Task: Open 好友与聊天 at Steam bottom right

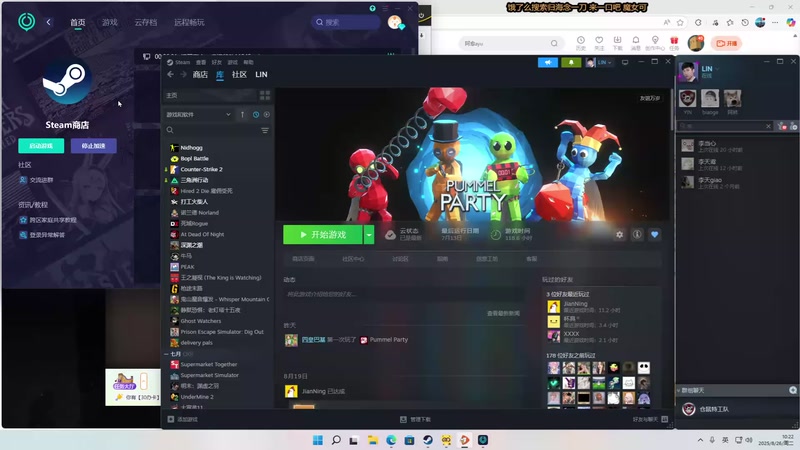Action: (651, 419)
